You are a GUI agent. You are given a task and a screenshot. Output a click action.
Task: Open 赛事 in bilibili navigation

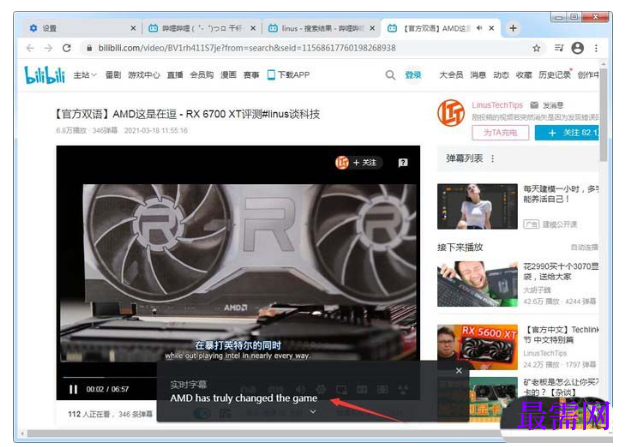[x=251, y=75]
